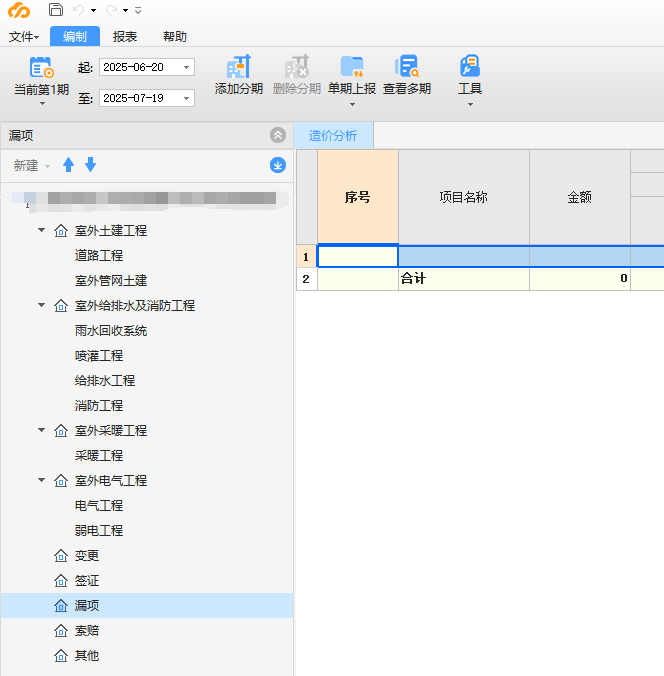Click the 工具 wrench icon
The image size is (664, 676).
(470, 66)
